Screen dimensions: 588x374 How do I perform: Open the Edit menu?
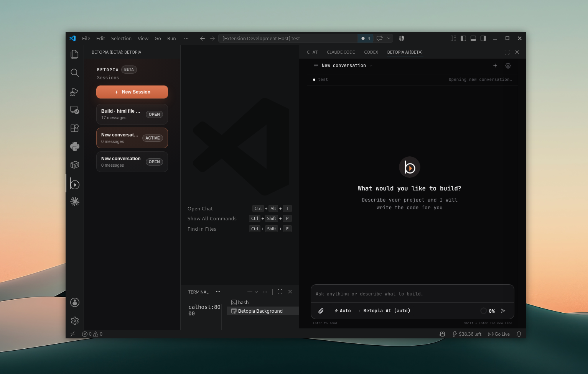100,38
